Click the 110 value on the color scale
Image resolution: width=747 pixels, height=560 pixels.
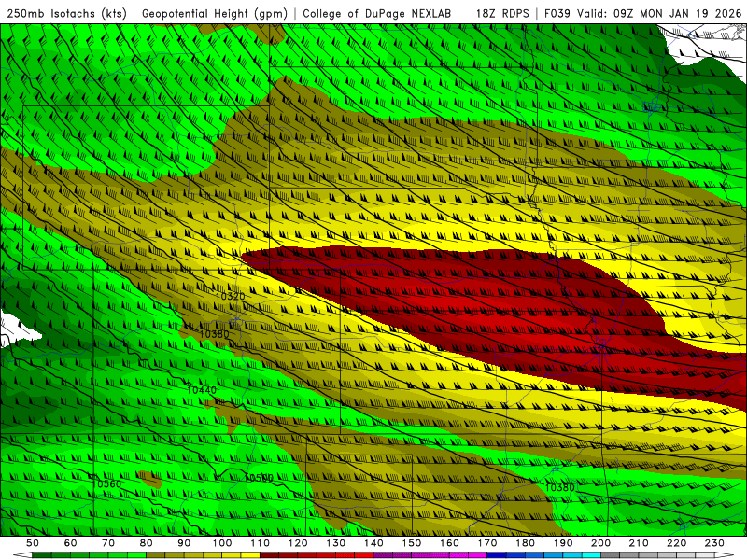tap(261, 543)
